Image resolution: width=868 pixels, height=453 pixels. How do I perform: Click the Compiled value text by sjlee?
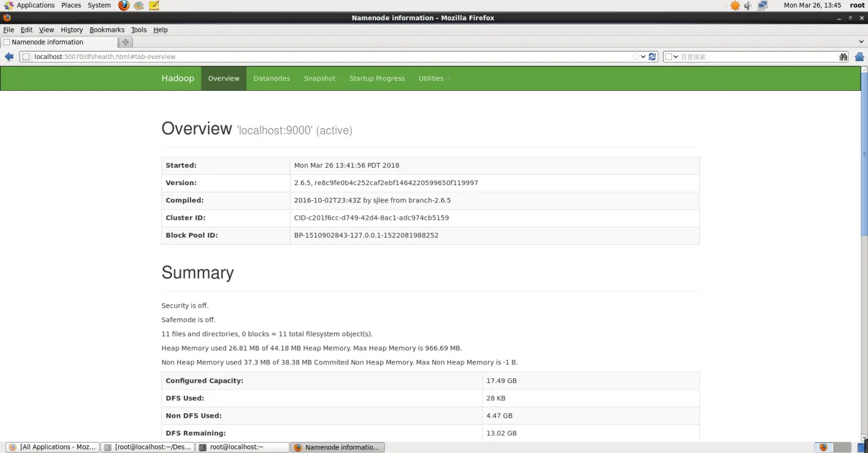tap(372, 200)
